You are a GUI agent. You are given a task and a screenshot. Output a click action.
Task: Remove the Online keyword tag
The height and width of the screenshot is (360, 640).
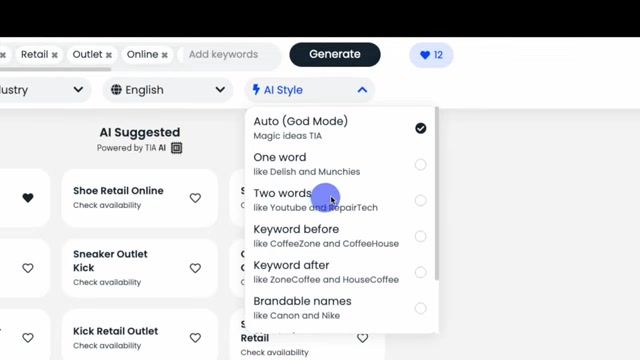pos(164,55)
